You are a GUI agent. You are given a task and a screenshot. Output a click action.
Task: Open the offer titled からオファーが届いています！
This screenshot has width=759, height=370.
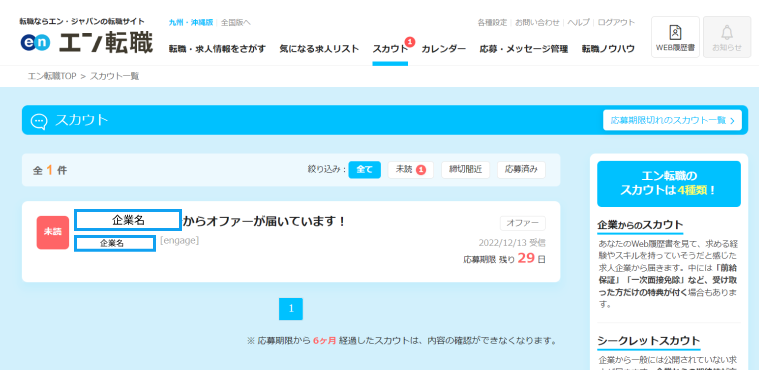(x=265, y=221)
